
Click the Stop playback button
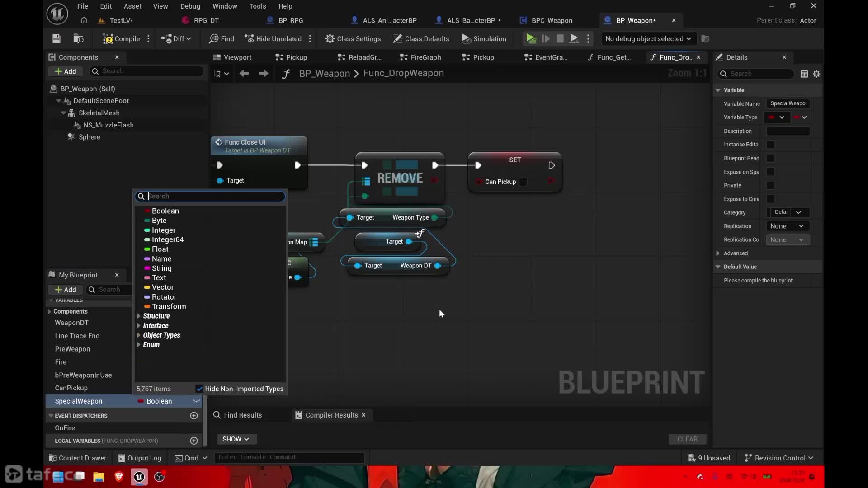tap(560, 39)
